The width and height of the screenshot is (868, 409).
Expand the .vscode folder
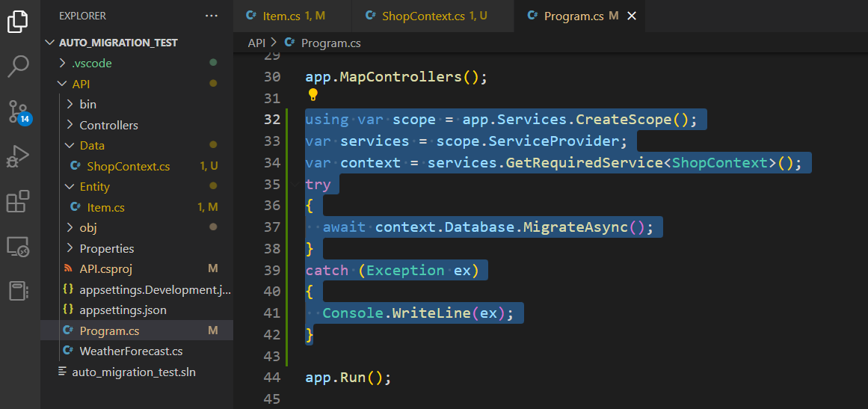[x=62, y=64]
